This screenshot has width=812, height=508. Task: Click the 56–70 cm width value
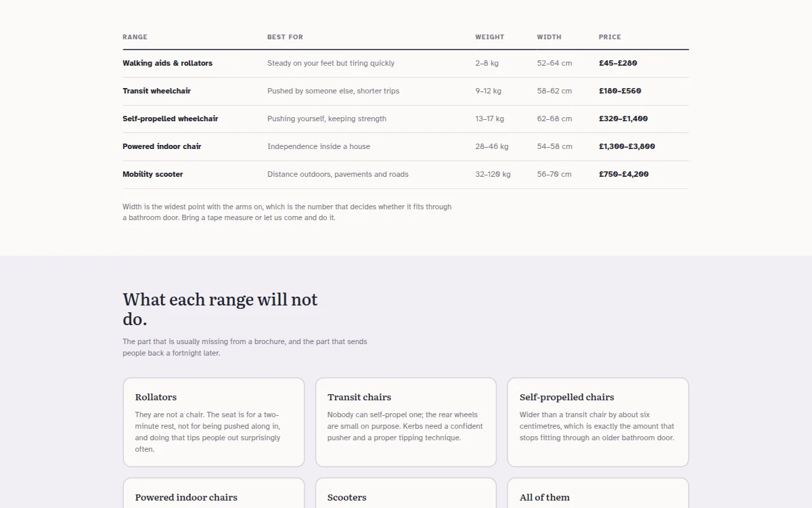555,174
